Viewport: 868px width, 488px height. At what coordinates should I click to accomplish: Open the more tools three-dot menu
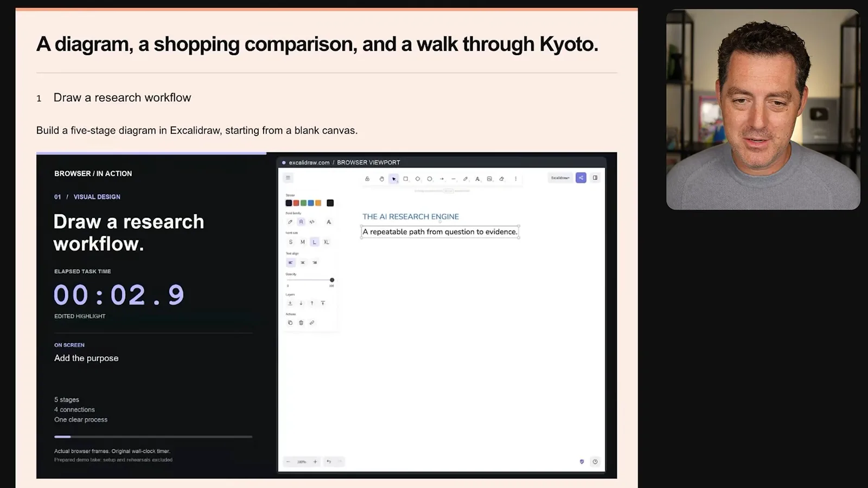pos(515,178)
